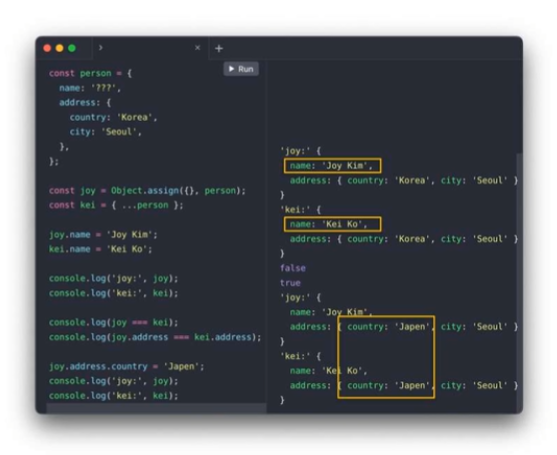Click the Object.assign({}, person) line
557x455 pixels.
(x=147, y=191)
